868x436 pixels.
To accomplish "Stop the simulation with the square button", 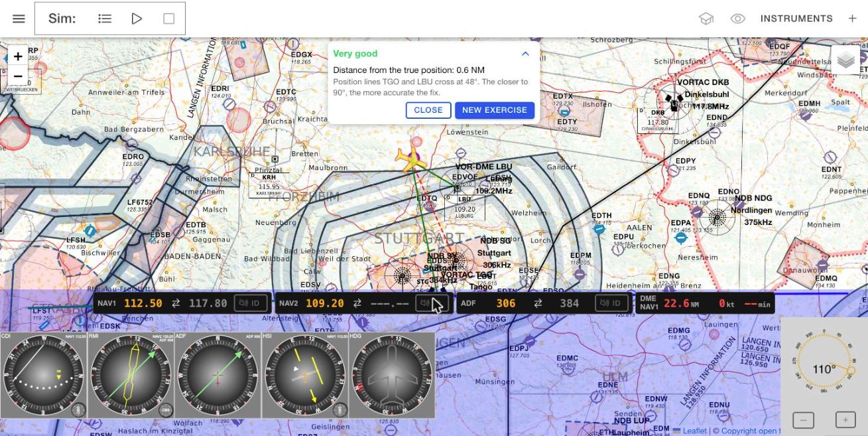I will [168, 19].
